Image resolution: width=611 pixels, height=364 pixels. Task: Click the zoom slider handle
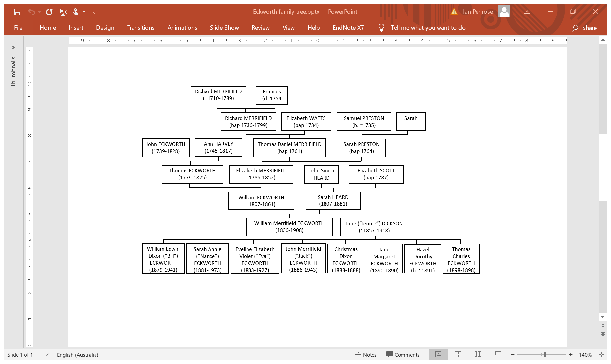coord(545,355)
